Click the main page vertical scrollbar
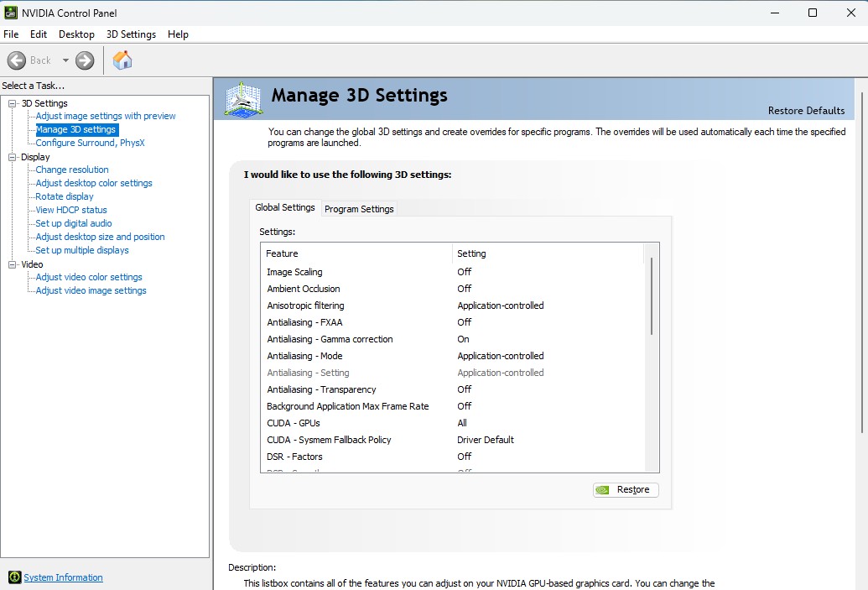The height and width of the screenshot is (590, 868). [862, 264]
